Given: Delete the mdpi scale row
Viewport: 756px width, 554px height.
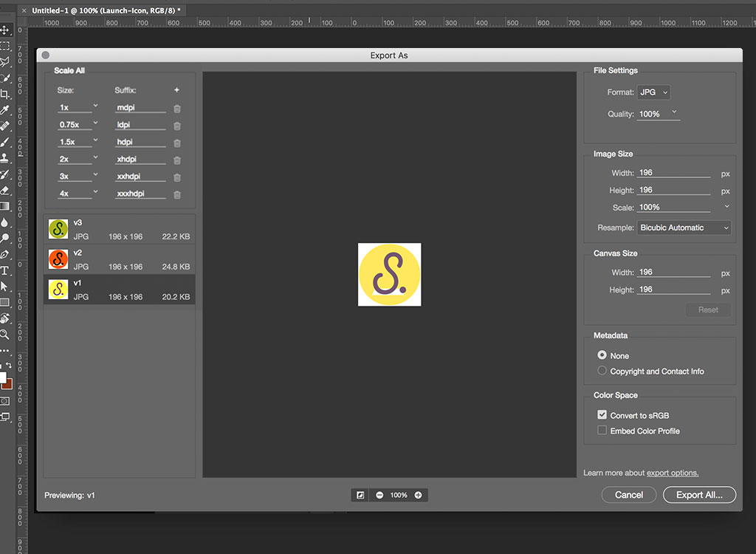Looking at the screenshot, I should pos(177,109).
